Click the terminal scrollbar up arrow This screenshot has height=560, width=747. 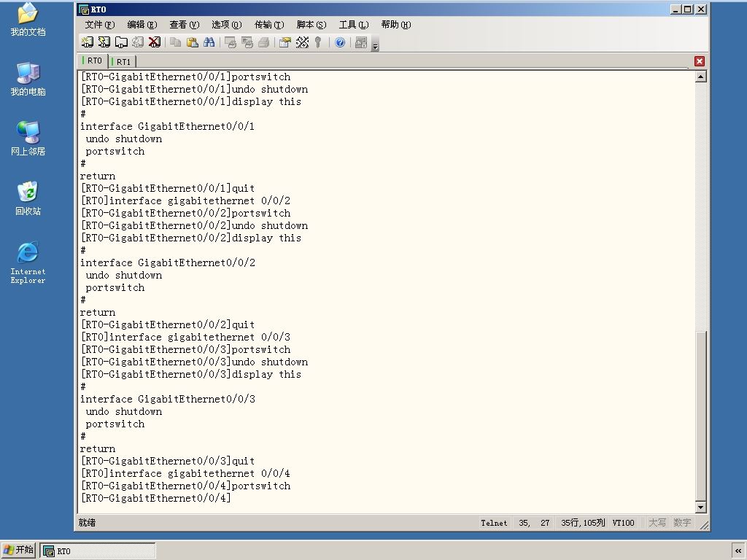pyautogui.click(x=701, y=77)
